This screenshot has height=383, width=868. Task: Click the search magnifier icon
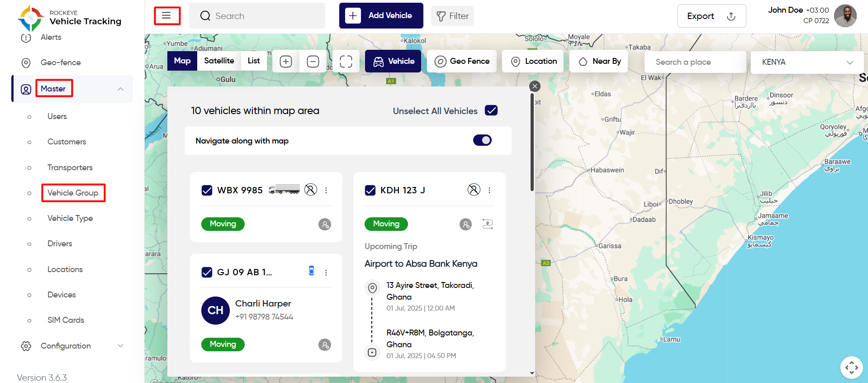[x=205, y=16]
